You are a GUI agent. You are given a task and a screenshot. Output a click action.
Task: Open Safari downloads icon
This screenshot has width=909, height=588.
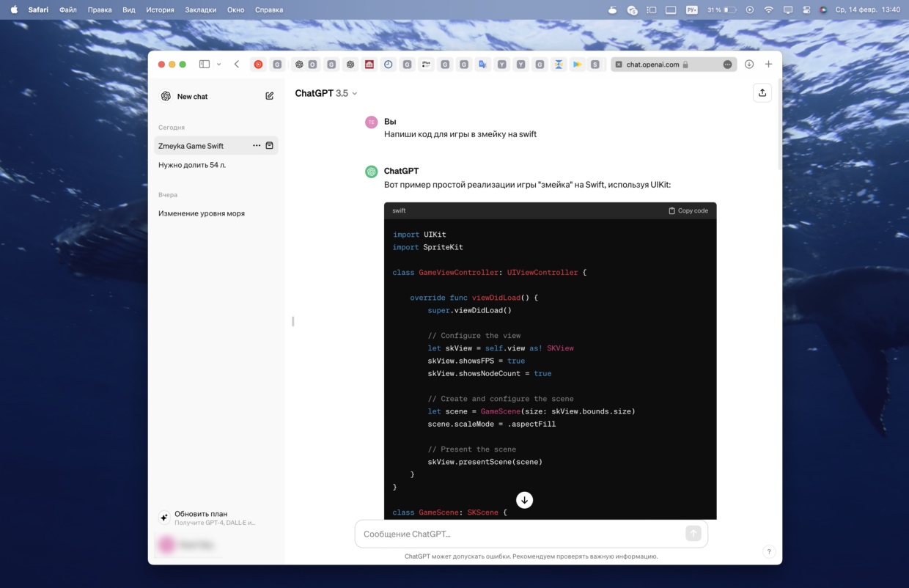coord(749,65)
